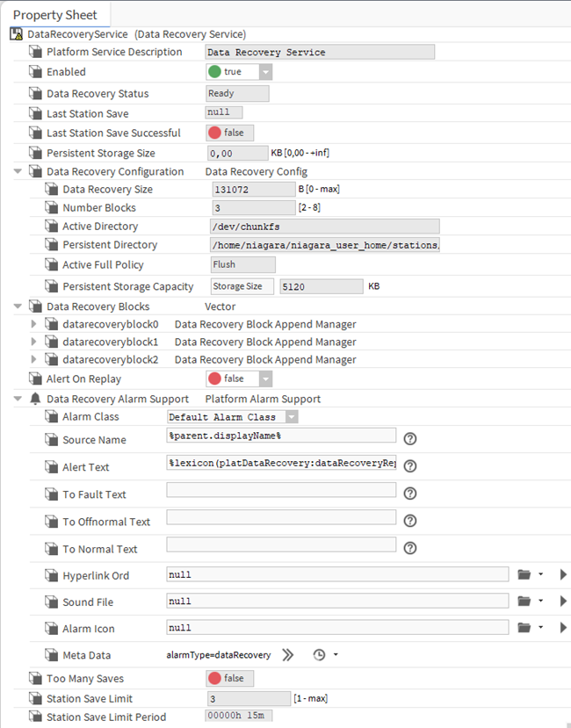Click the help button next to Source Name

pyautogui.click(x=409, y=438)
